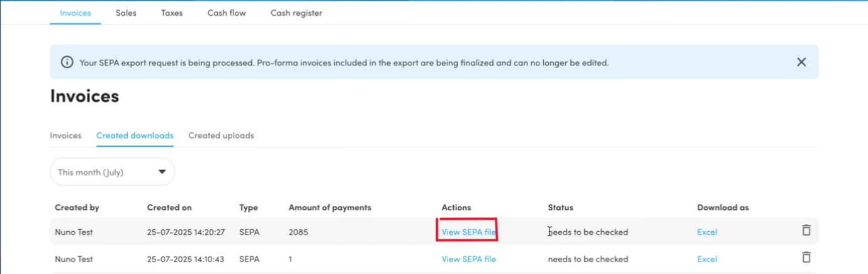Open the Created uploads sub-tab

tap(221, 135)
